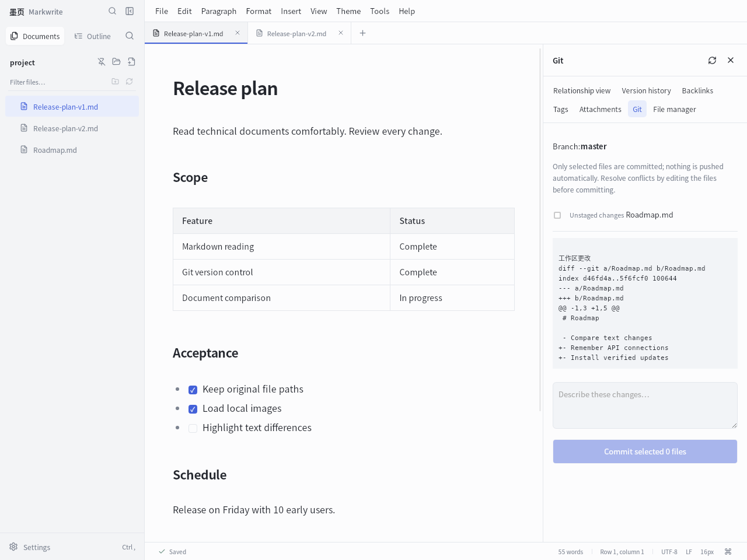Open the Edit menu
The image size is (747, 560).
(184, 11)
